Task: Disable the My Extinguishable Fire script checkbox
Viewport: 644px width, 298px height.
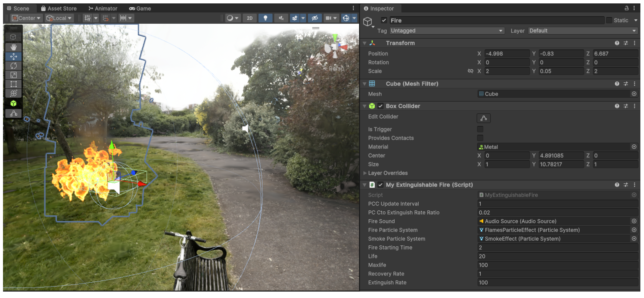Action: click(380, 185)
